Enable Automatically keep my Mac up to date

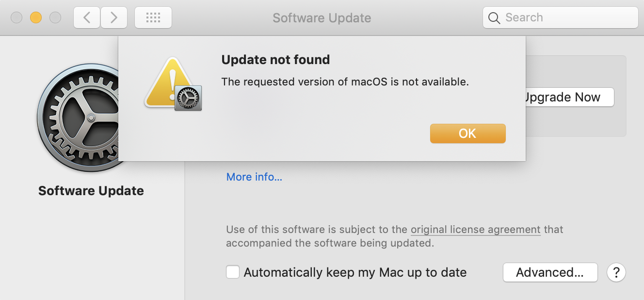[233, 272]
